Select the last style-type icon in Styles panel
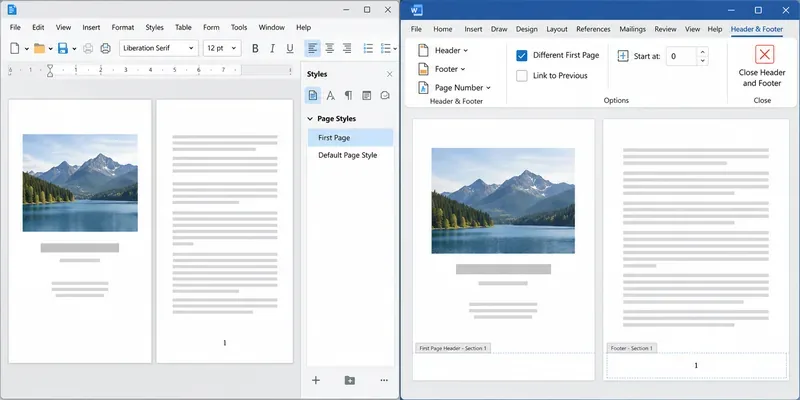Viewport: 800px width, 400px height. tap(385, 95)
